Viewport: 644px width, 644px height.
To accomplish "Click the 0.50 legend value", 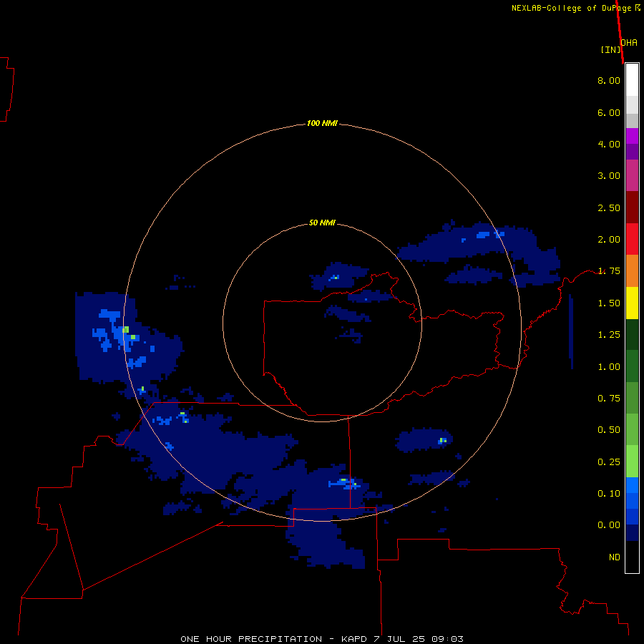I will click(609, 430).
